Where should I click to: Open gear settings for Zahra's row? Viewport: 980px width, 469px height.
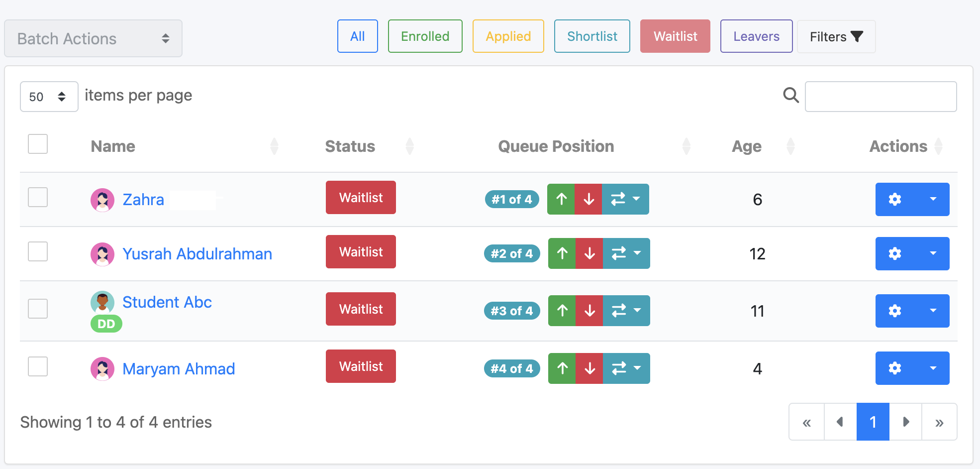click(x=895, y=199)
